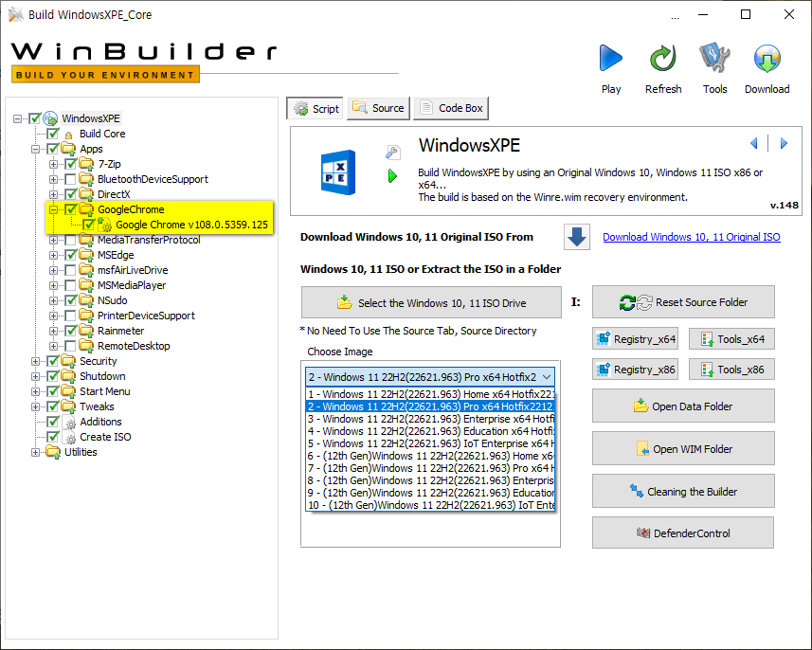Switch to the Source tab

[x=379, y=108]
